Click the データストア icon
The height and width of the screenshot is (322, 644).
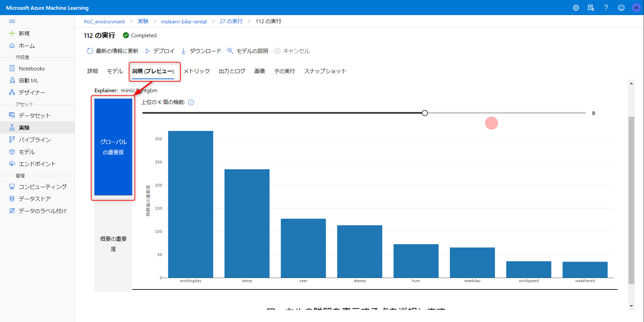(x=12, y=199)
